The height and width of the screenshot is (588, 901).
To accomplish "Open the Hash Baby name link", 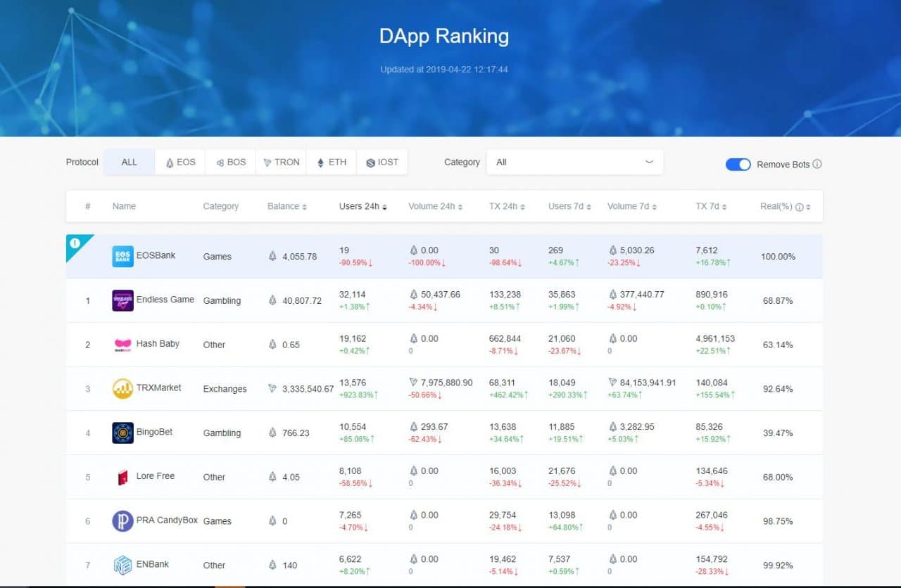I will tap(158, 344).
